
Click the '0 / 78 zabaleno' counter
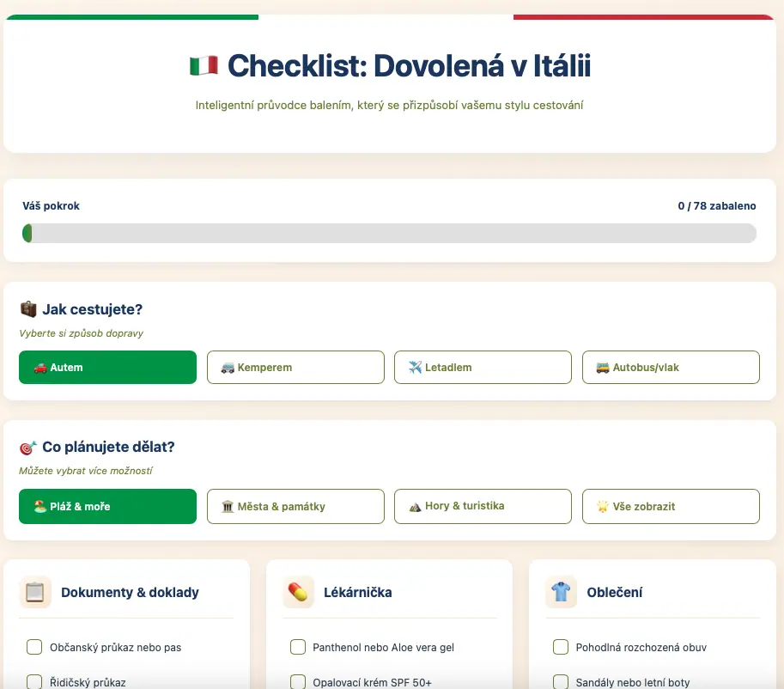[717, 205]
